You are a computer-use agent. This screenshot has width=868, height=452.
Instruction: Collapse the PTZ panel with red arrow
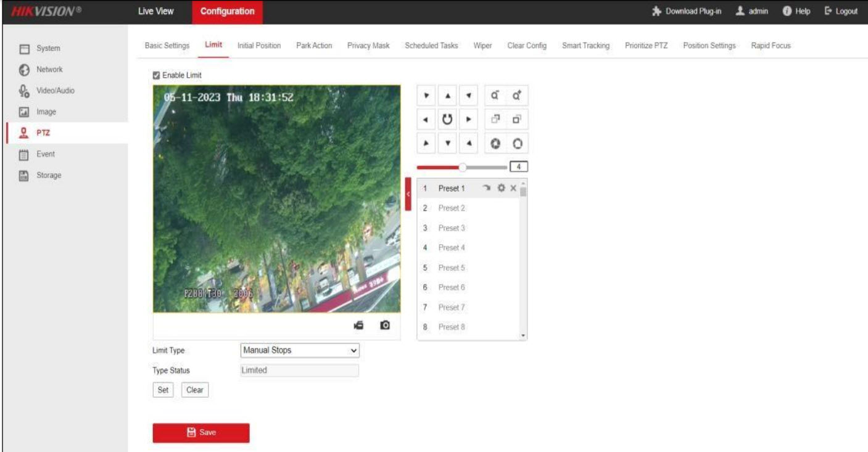408,194
